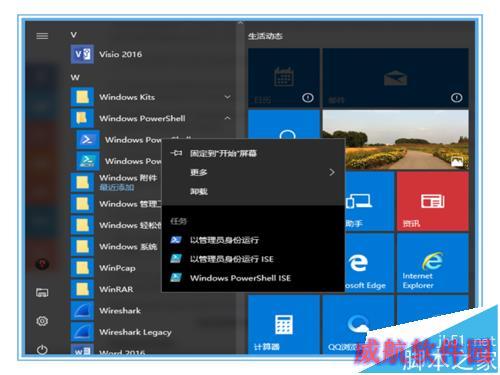This screenshot has height=375, width=500.
Task: Launch the Microsoft Edge tile
Action: (x=369, y=263)
